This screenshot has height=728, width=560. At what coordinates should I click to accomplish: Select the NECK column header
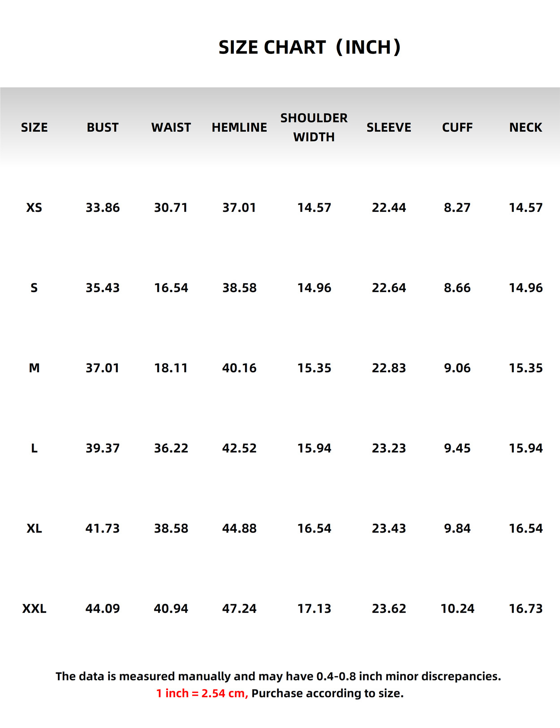point(526,128)
